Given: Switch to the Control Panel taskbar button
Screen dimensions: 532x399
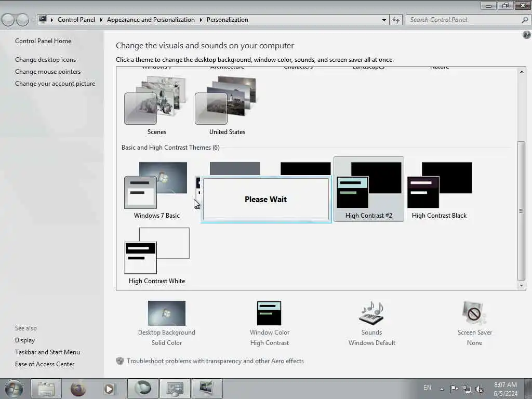Looking at the screenshot, I should (x=175, y=389).
